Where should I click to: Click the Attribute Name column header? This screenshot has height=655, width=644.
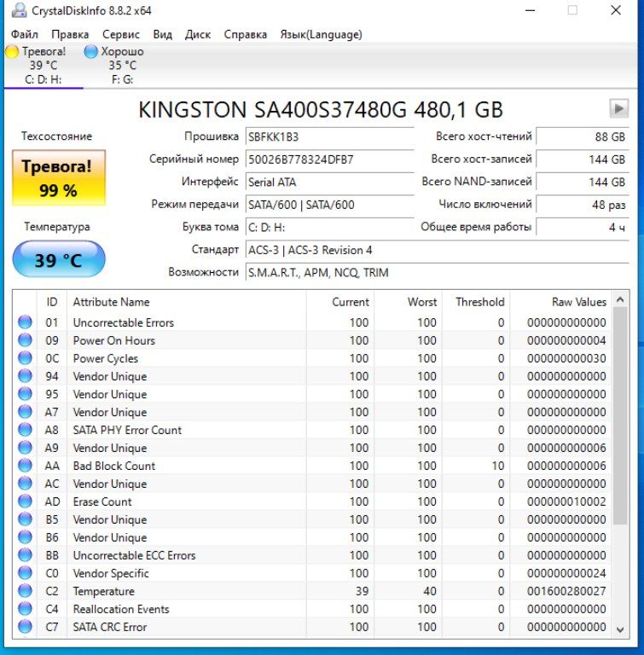point(187,302)
